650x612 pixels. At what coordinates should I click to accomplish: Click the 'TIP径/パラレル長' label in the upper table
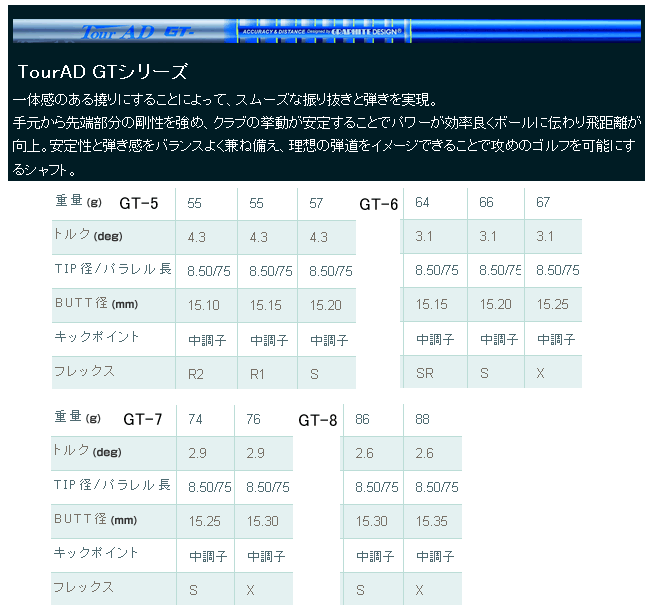click(x=113, y=269)
